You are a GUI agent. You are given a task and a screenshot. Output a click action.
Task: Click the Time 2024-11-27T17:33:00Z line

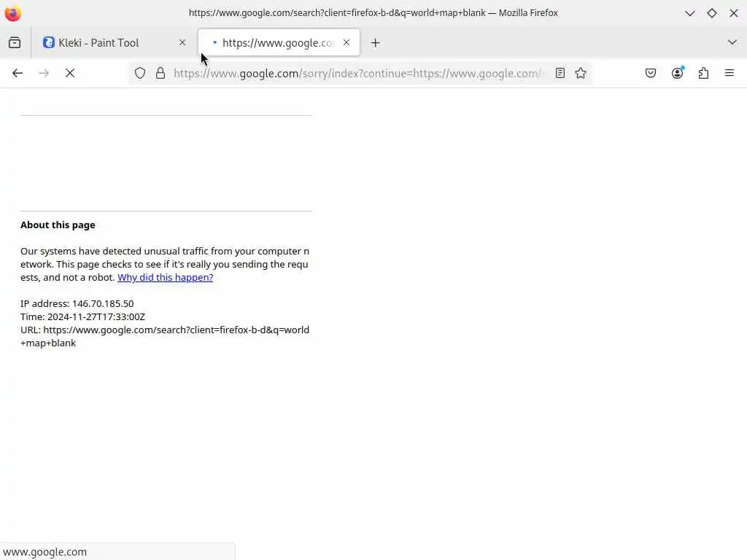point(83,316)
